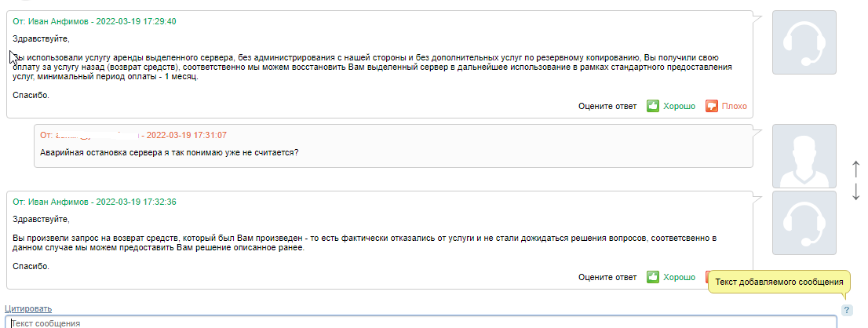868x328 pixels.
Task: Click headset avatar of 17:29:40 support reply
Action: (804, 42)
